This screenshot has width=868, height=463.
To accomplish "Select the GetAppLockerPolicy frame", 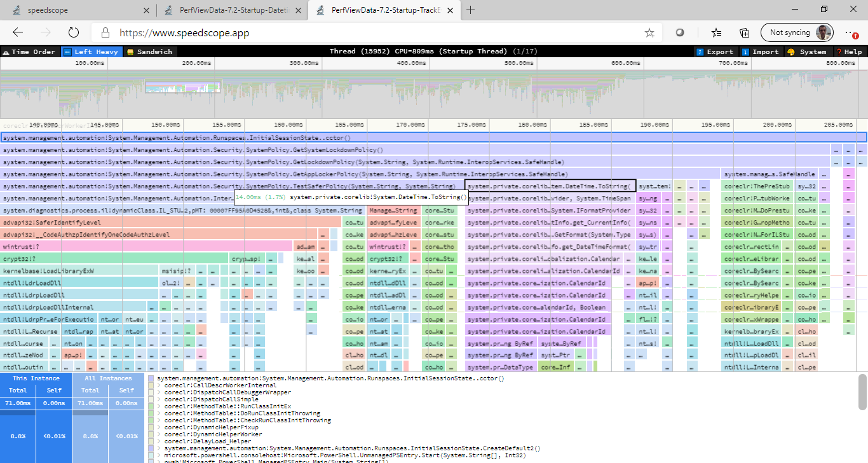I will tap(360, 174).
